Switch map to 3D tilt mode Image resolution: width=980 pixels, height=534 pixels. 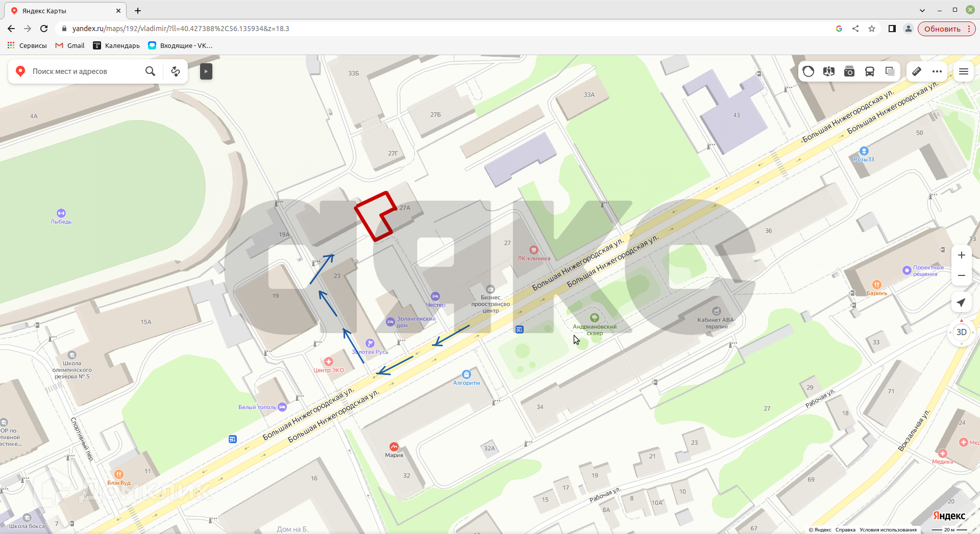(962, 332)
